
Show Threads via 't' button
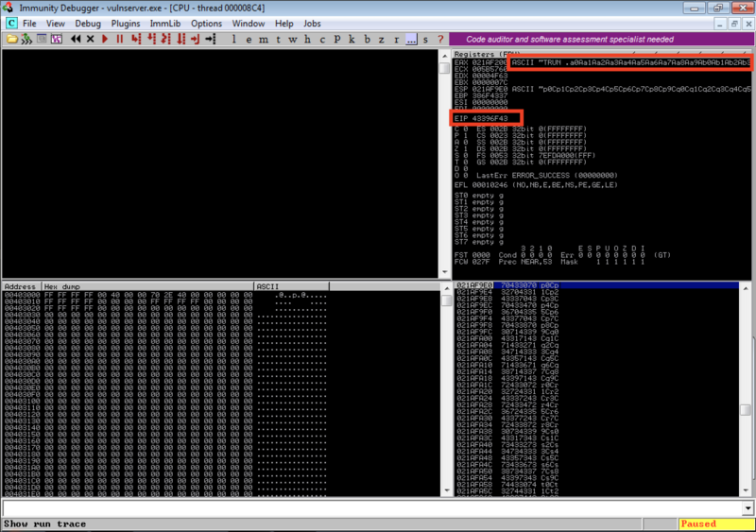[278, 40]
